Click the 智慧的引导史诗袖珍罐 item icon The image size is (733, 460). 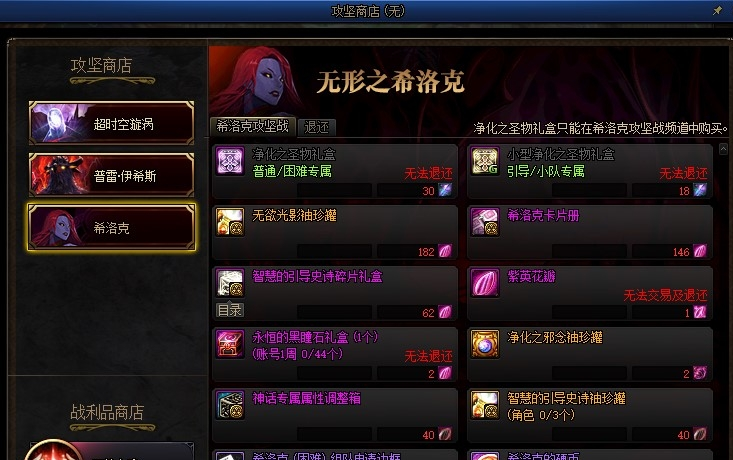click(x=485, y=405)
